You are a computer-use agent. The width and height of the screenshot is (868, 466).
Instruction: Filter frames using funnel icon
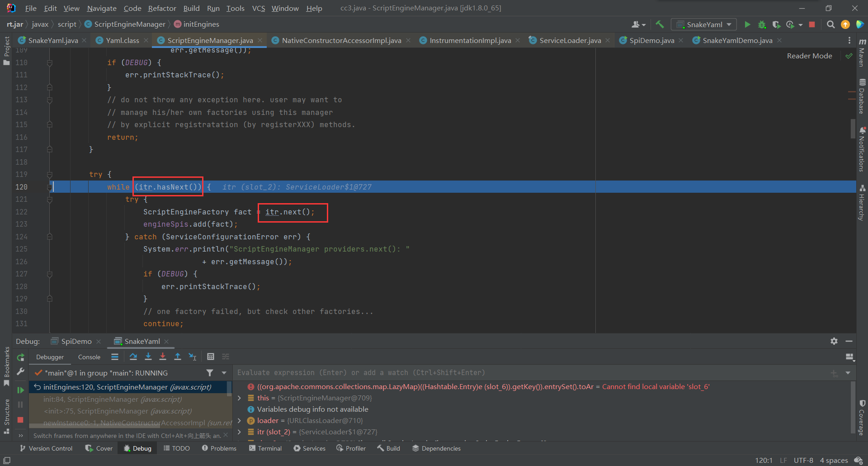click(210, 373)
